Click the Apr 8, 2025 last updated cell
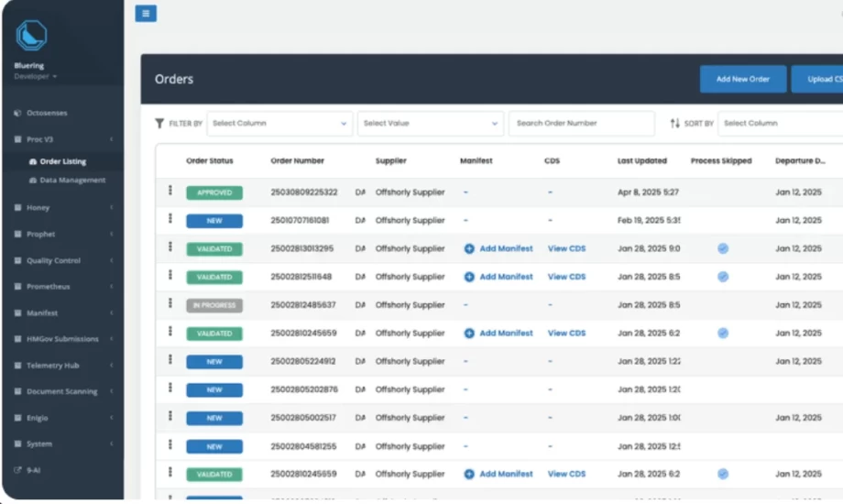The image size is (843, 504). point(649,192)
